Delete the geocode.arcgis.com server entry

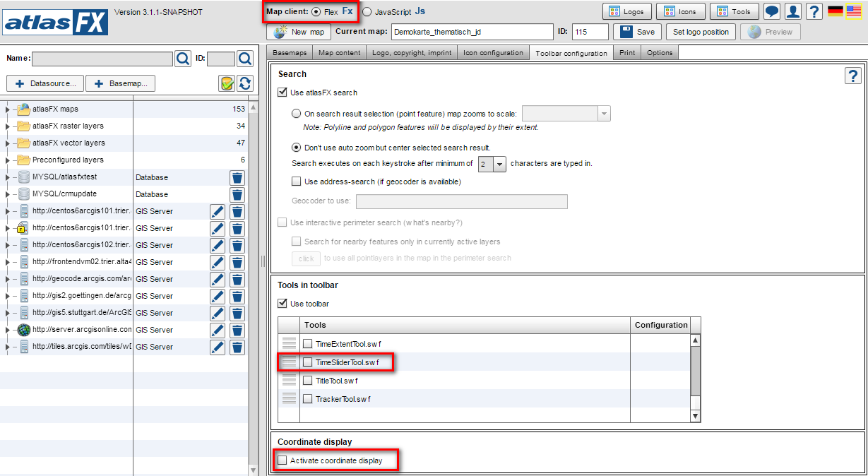click(237, 279)
